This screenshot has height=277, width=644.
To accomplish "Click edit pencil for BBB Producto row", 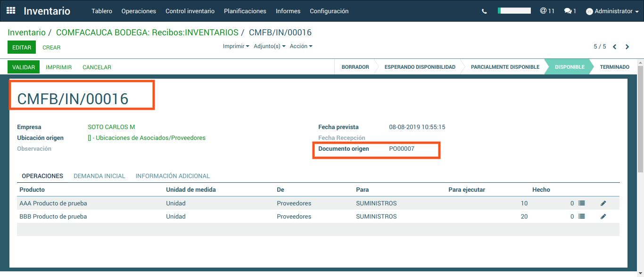I will tap(603, 217).
